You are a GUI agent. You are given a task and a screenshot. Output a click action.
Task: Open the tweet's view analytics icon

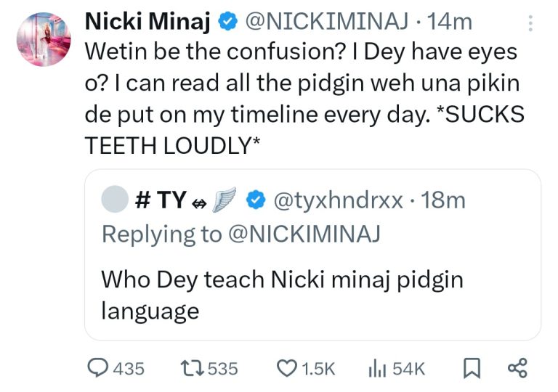point(376,369)
